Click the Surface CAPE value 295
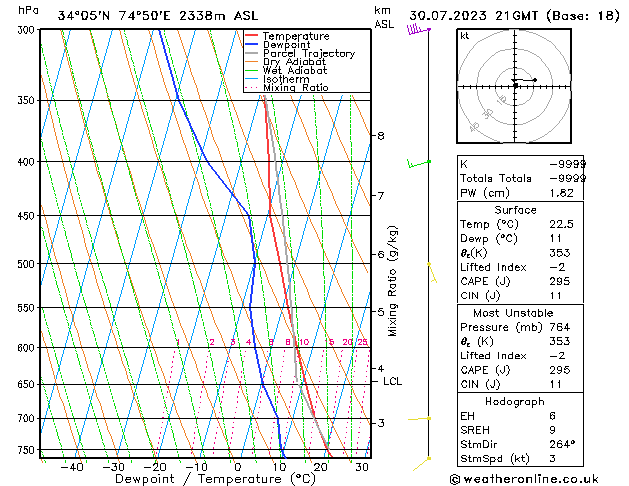This screenshot has width=629, height=486. pos(560,281)
